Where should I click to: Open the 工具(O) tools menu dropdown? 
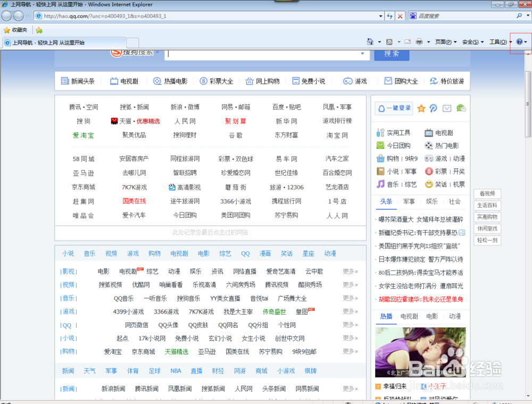coord(501,42)
